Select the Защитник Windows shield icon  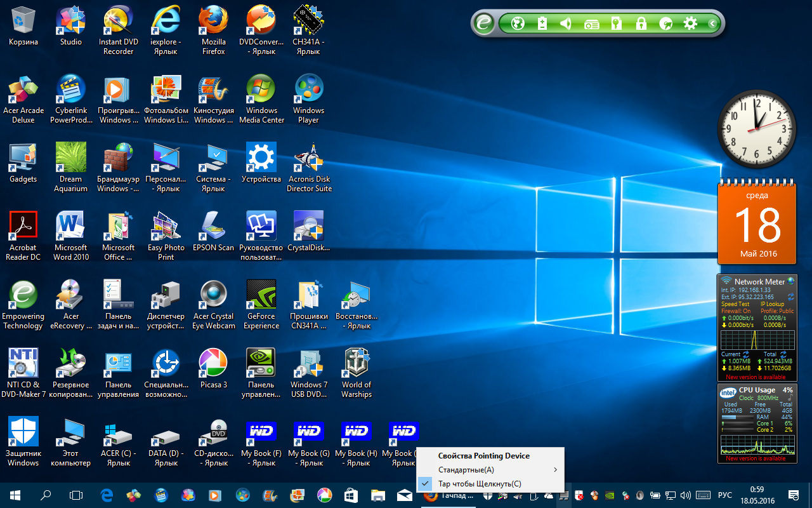[23, 442]
